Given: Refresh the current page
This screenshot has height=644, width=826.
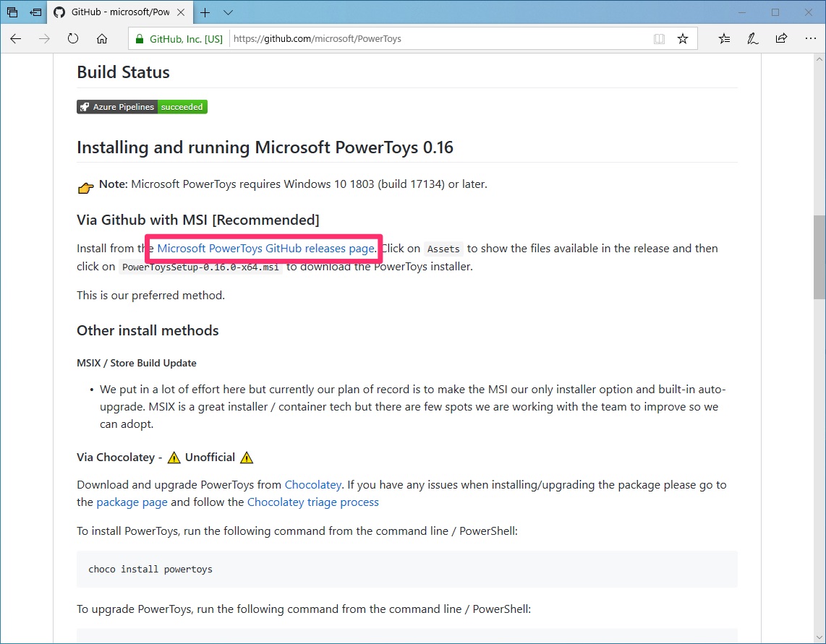Looking at the screenshot, I should [x=73, y=38].
